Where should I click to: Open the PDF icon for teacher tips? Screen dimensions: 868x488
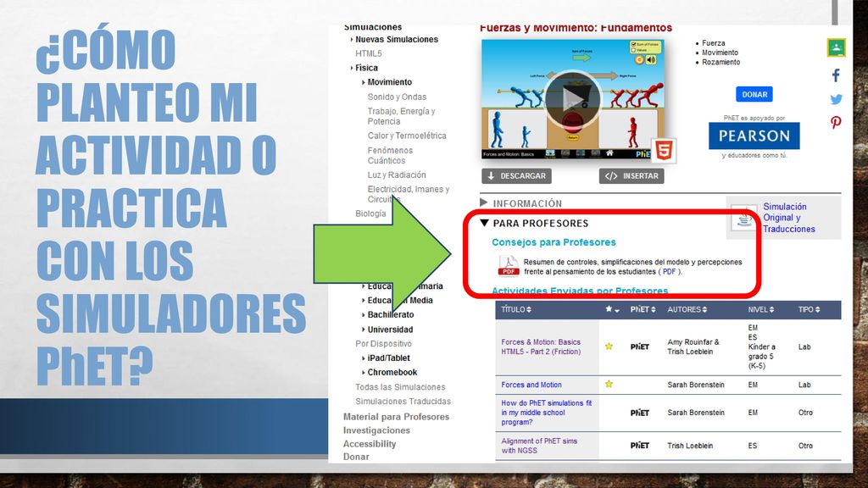[508, 266]
